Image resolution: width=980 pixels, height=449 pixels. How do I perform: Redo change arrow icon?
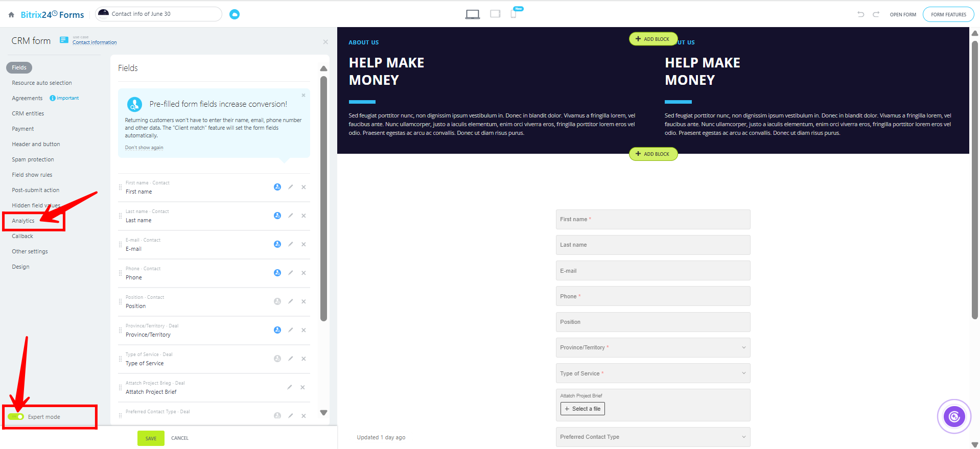[x=876, y=14]
